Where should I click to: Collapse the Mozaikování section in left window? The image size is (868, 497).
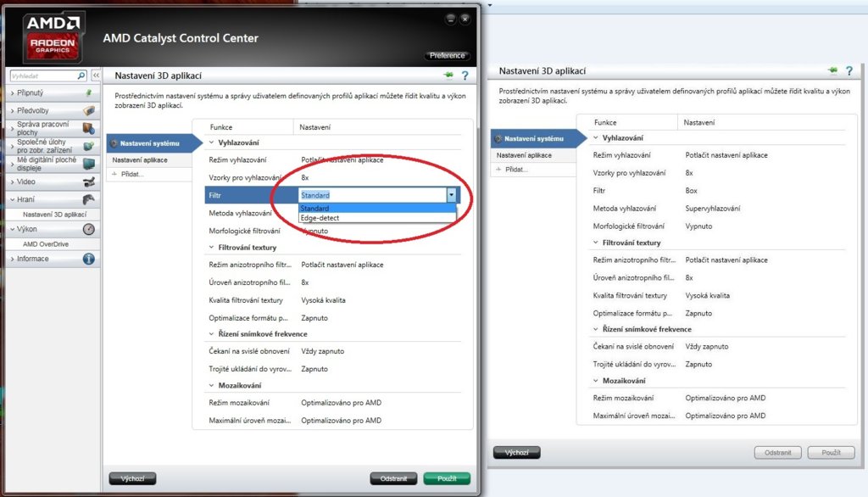tap(211, 386)
